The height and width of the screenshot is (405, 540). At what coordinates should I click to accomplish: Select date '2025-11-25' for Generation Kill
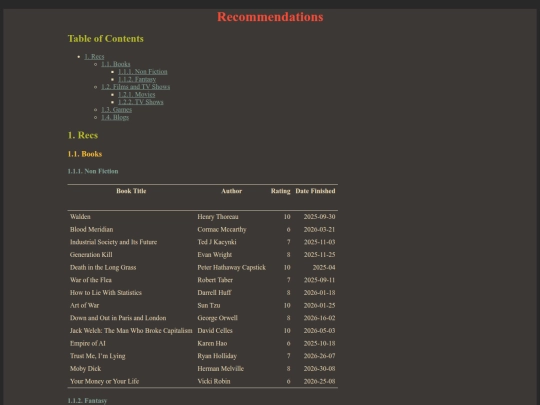click(319, 255)
